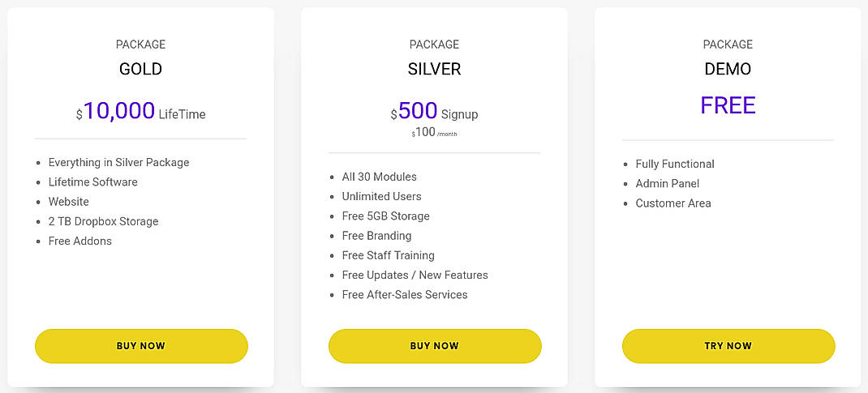Click 'Everything in Silver Package' feature
This screenshot has width=868, height=393.
tap(118, 163)
